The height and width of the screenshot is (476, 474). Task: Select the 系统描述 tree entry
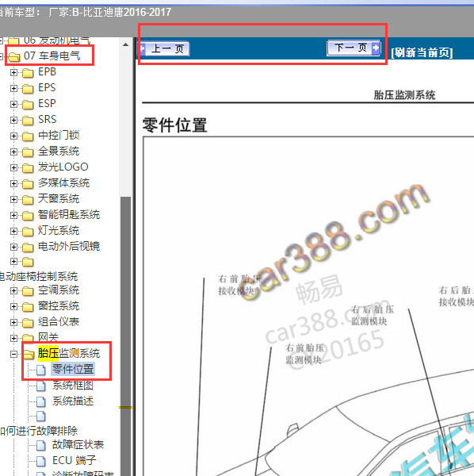click(x=73, y=401)
